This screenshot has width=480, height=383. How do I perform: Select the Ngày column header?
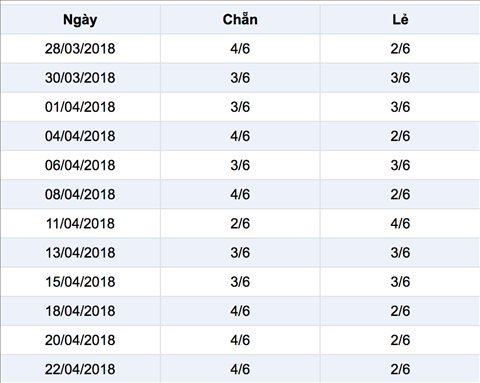coord(80,20)
